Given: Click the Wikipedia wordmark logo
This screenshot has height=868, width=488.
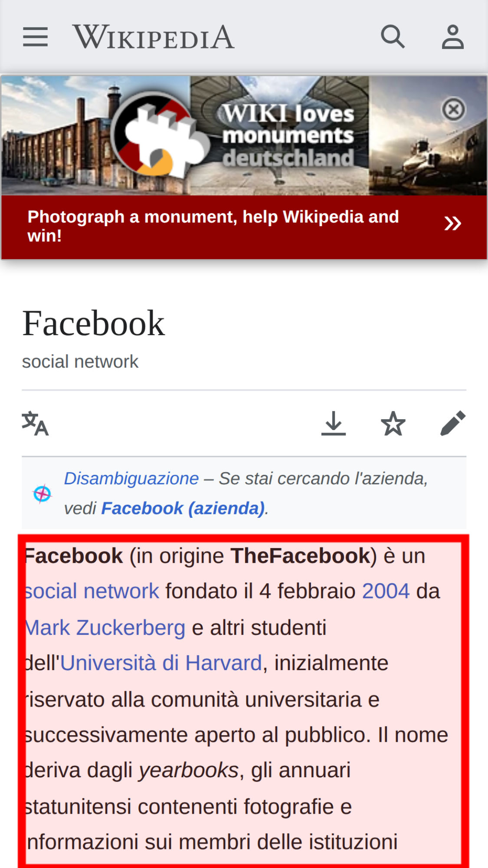Looking at the screenshot, I should point(154,37).
